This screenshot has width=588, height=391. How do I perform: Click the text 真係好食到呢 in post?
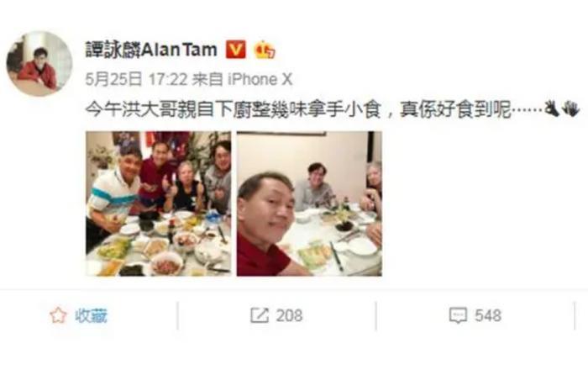click(x=455, y=109)
